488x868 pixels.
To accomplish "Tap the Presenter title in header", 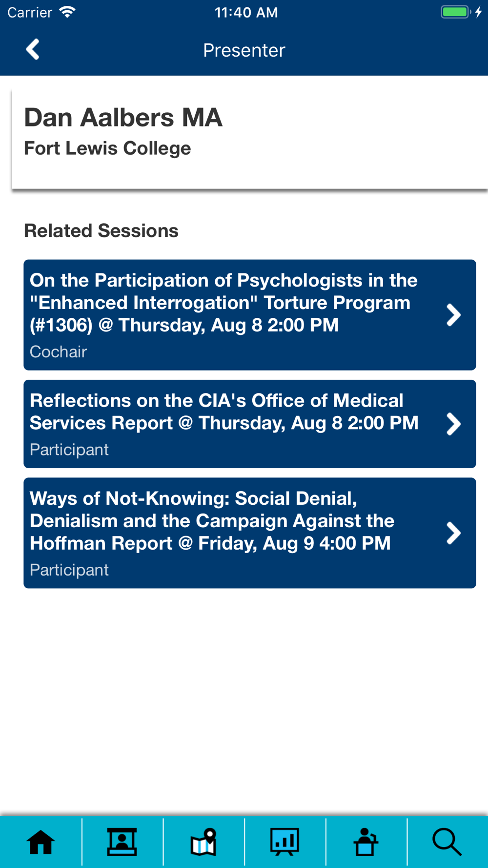I will tap(244, 50).
